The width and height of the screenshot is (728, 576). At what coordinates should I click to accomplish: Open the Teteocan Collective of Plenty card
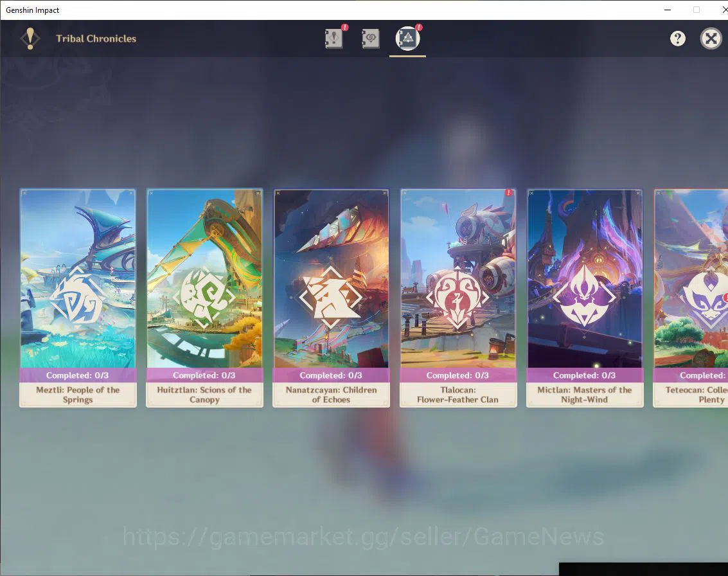click(690, 298)
